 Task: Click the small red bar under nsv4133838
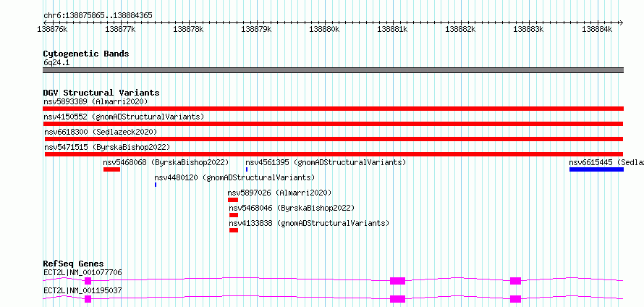pos(234,230)
